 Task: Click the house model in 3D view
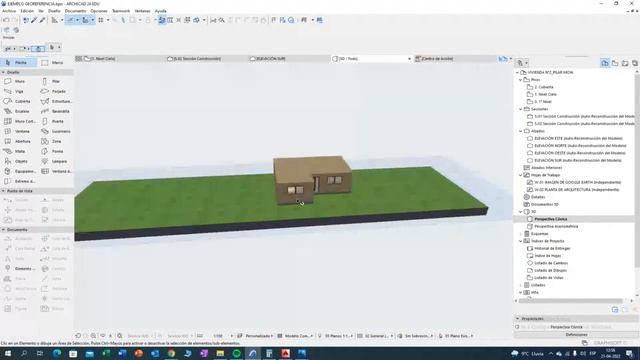312,179
